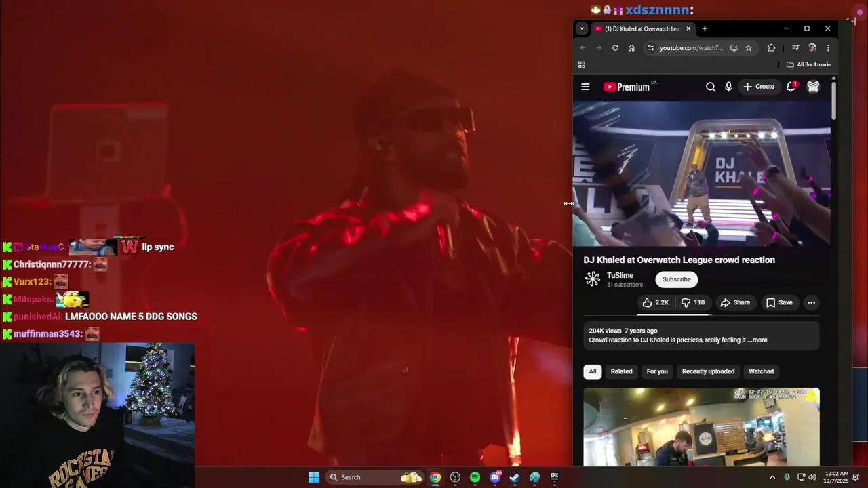Bookmark this page with star icon

tap(749, 48)
